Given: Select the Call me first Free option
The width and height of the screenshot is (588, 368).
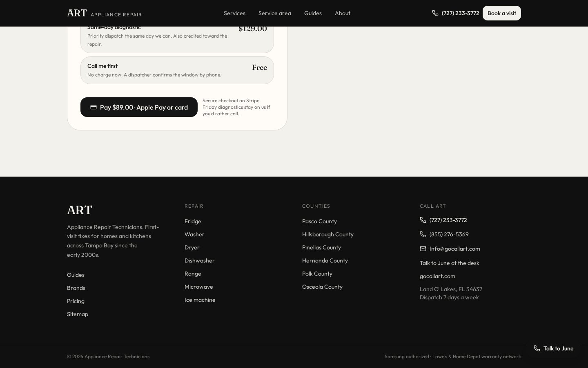Looking at the screenshot, I should (x=177, y=70).
